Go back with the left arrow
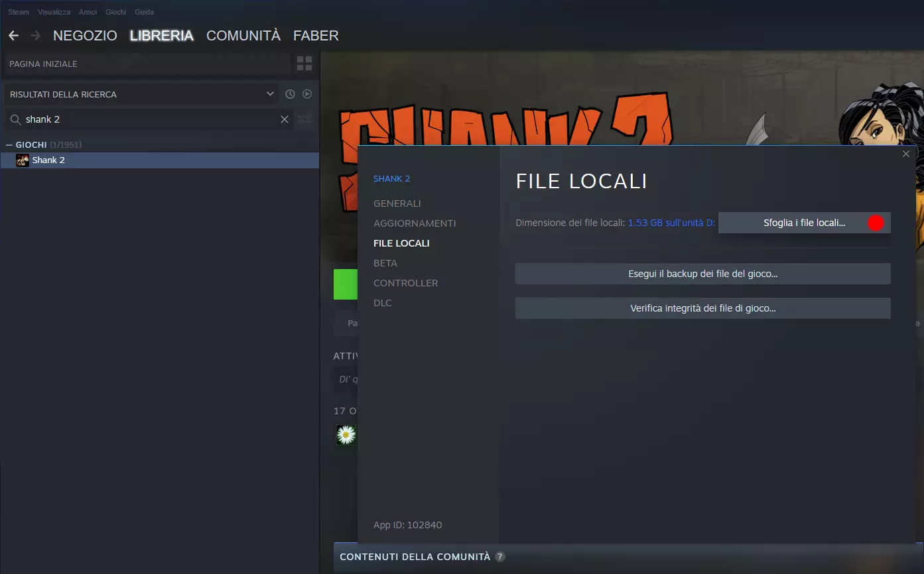The height and width of the screenshot is (574, 924). point(13,36)
